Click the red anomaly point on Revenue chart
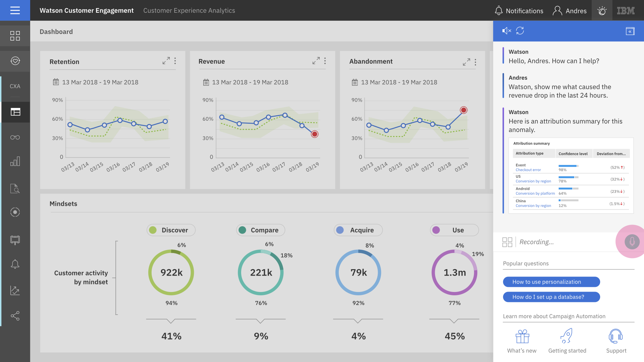 click(315, 134)
